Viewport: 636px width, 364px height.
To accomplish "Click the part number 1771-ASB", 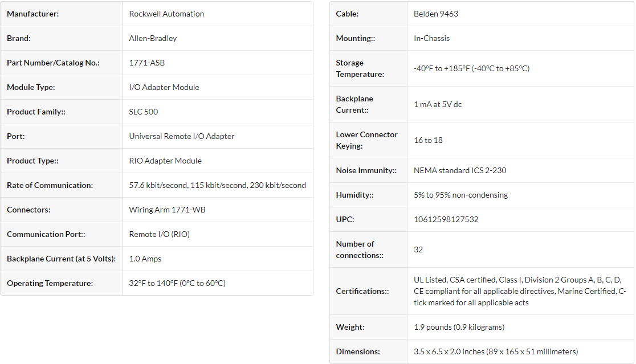I will (x=147, y=63).
